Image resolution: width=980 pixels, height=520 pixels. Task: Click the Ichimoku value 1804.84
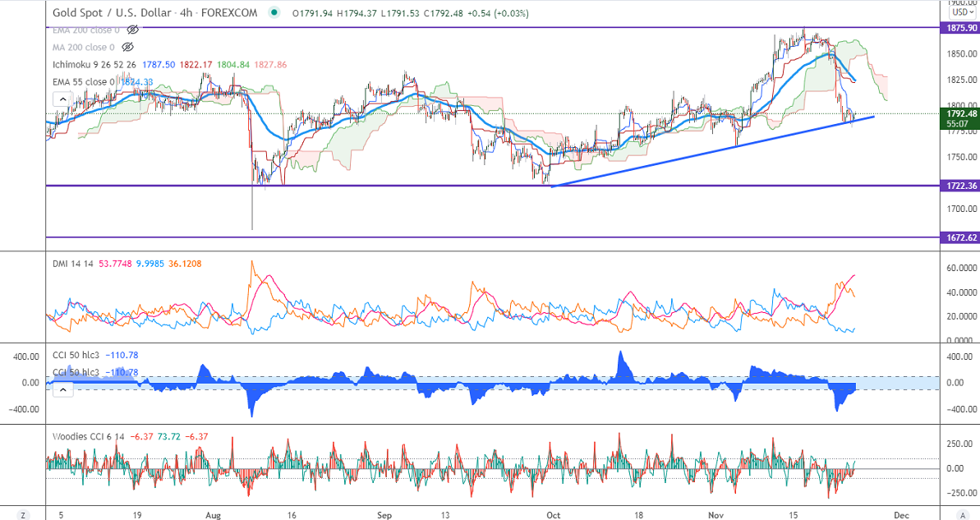pos(233,64)
